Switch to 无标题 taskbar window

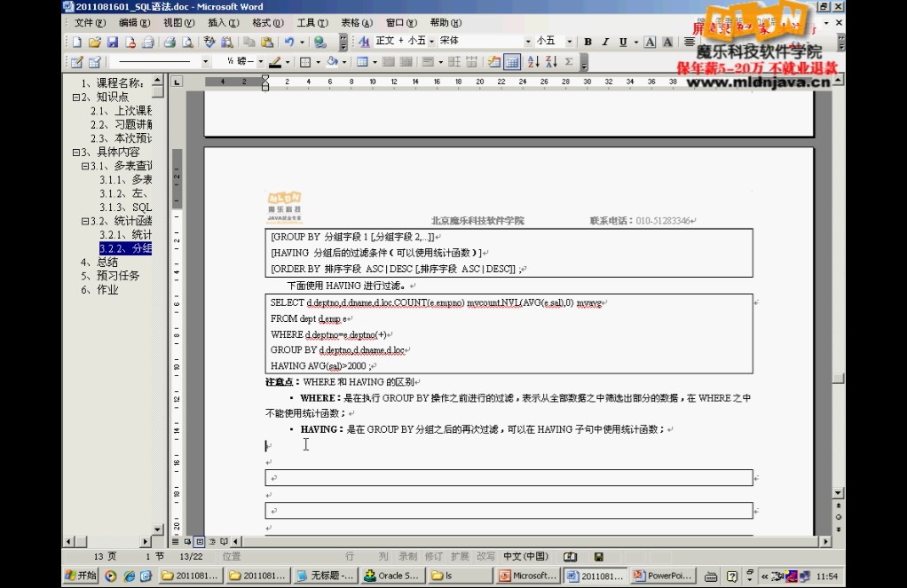point(325,576)
